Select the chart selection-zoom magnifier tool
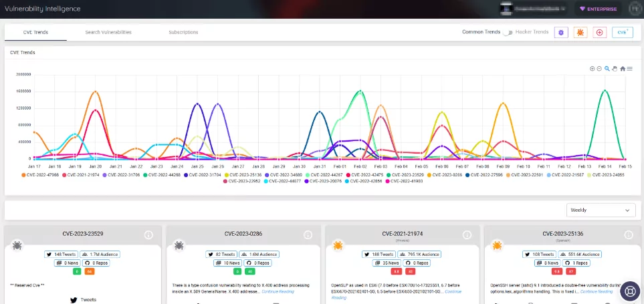Screen dimensions: 644x304 (x=607, y=69)
